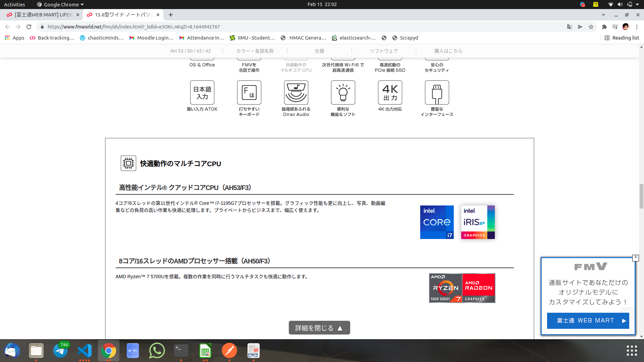Open WhatsApp from the dock
The height and width of the screenshot is (362, 644).
point(157,351)
